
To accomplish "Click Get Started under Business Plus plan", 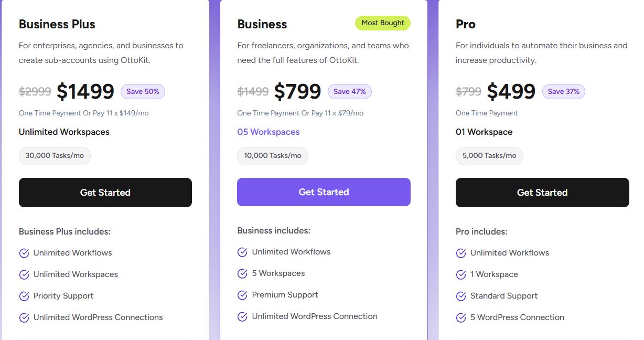I will pyautogui.click(x=105, y=193).
